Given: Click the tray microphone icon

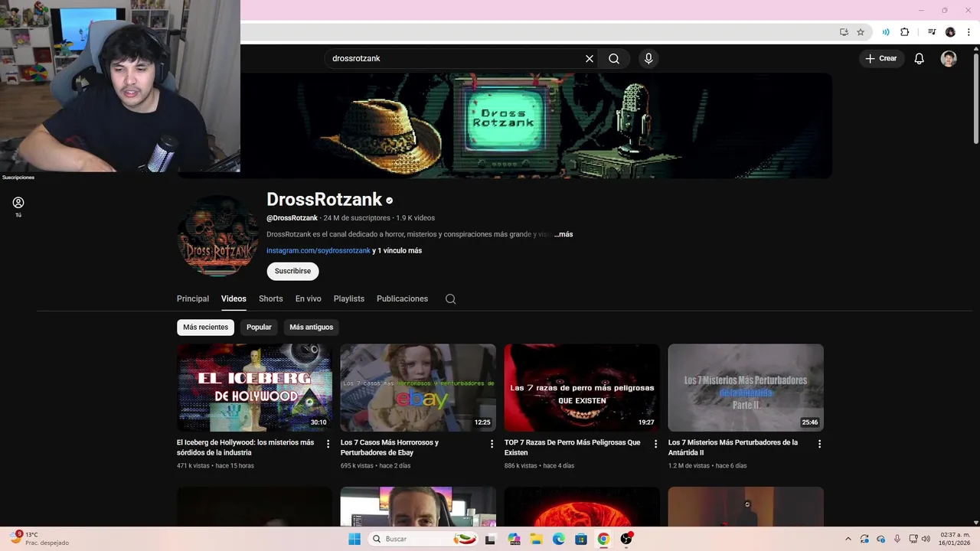Looking at the screenshot, I should click(x=897, y=539).
